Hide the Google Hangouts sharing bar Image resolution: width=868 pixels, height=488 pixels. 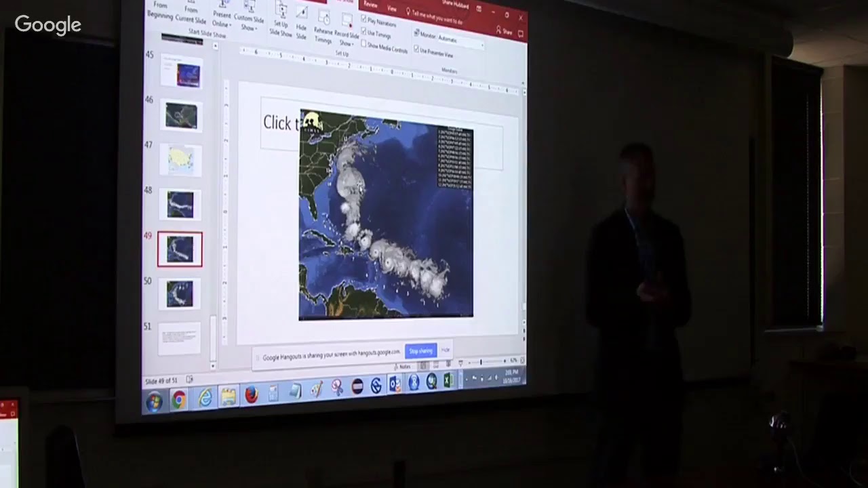(446, 350)
